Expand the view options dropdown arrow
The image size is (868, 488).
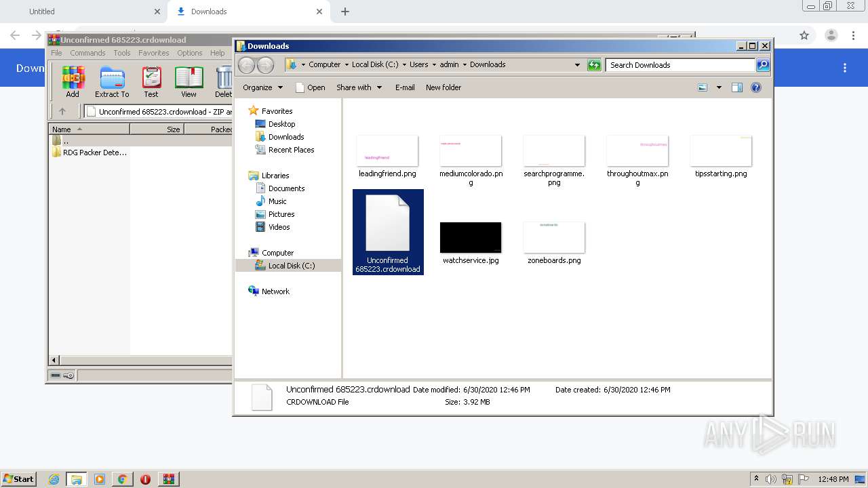[719, 87]
